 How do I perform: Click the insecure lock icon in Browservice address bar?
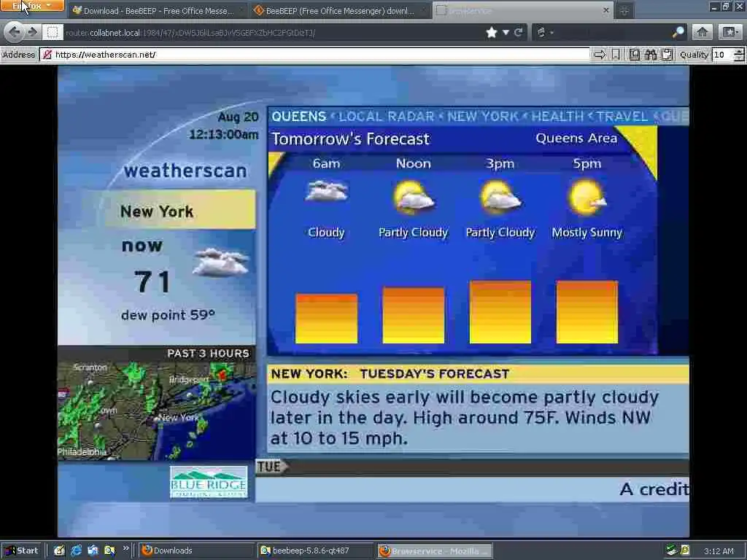pos(47,55)
